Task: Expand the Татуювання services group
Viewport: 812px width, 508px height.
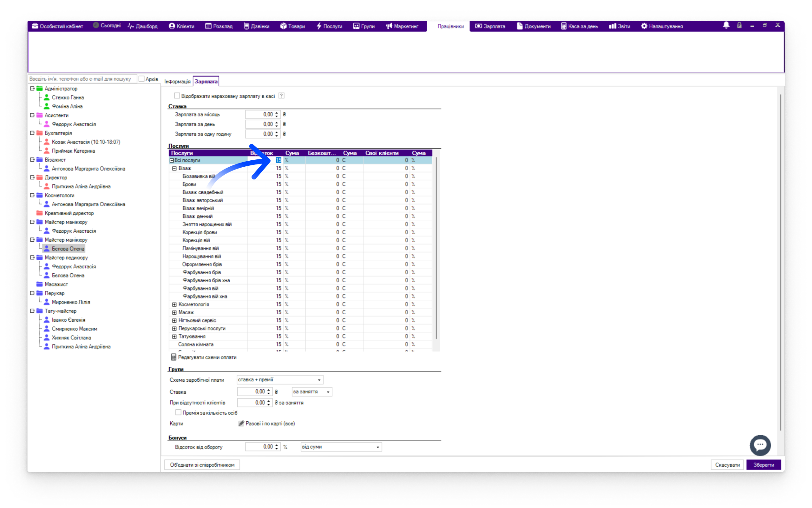Action: tap(174, 336)
